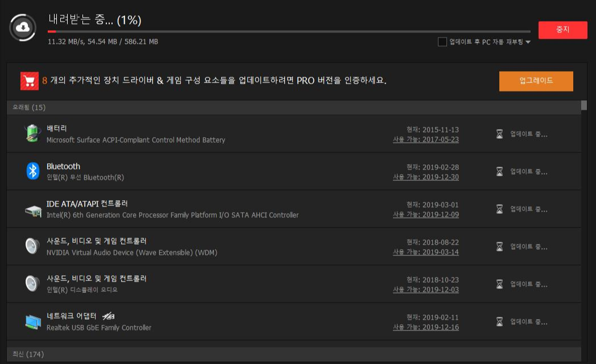
Task: Click 현재: 2019-02-28 date for Bluetooth
Action: point(433,167)
